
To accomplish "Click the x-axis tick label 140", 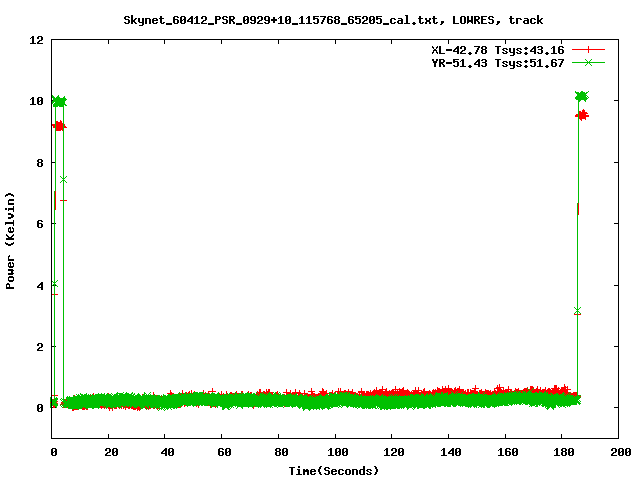I will (451, 452).
